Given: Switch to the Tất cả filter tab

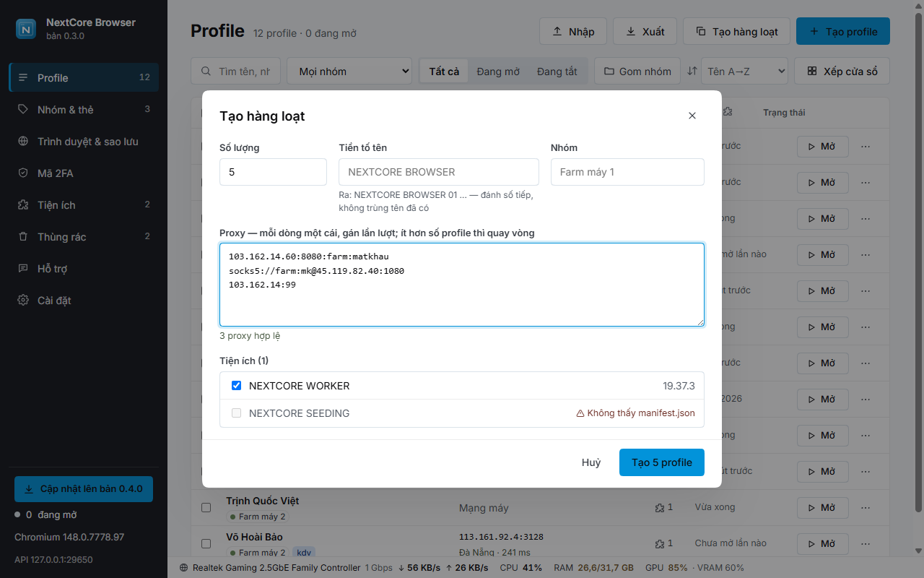Looking at the screenshot, I should click(x=444, y=72).
